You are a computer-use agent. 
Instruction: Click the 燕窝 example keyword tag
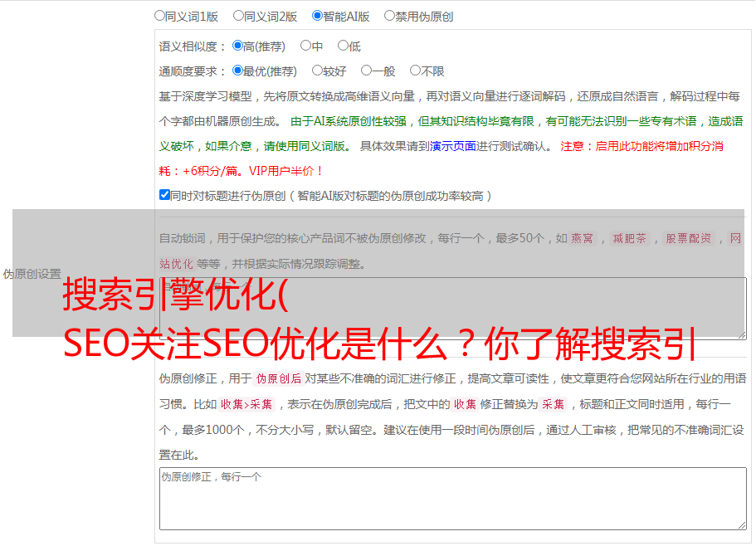click(x=582, y=239)
